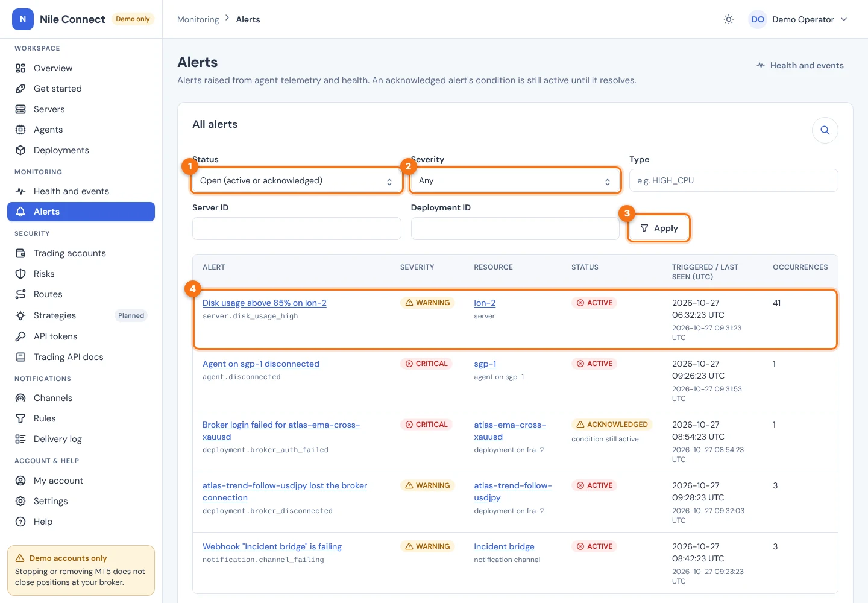
Task: Click the Type filter input field
Action: [734, 181]
